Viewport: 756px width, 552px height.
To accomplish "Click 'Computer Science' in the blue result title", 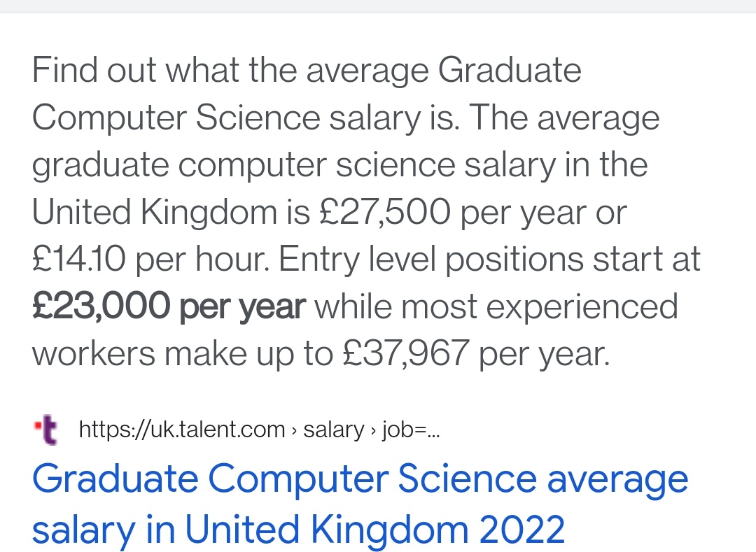I will (x=373, y=479).
